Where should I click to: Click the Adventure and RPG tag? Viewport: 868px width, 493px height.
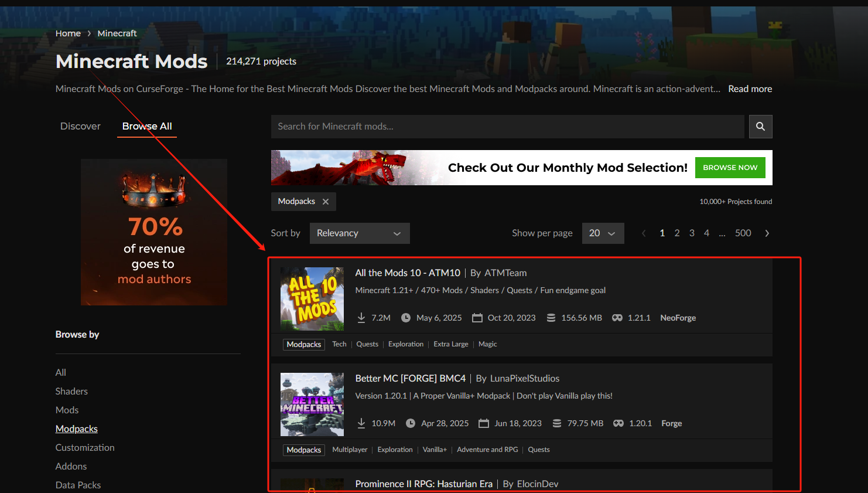tap(487, 450)
